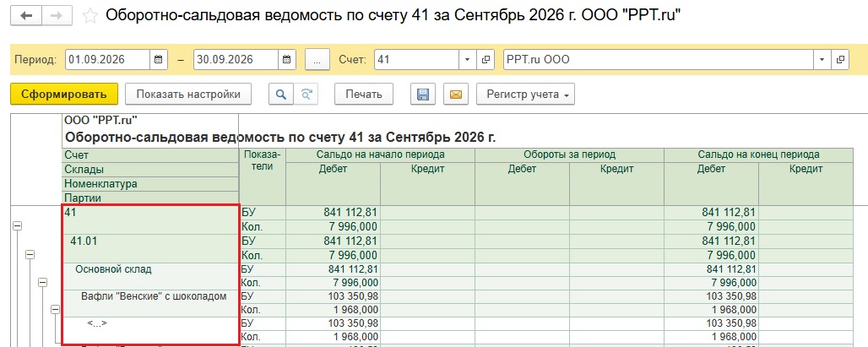
Task: Click the end date field 30.09.2026
Action: [x=236, y=60]
